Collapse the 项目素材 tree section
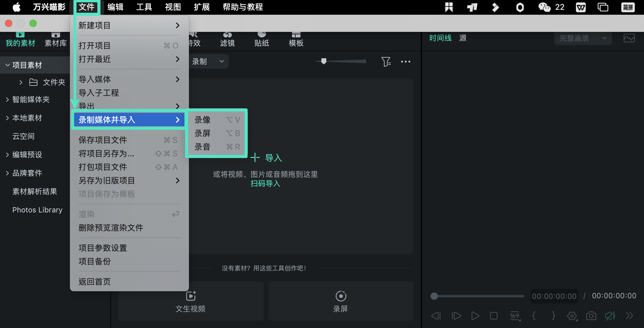 pyautogui.click(x=8, y=65)
